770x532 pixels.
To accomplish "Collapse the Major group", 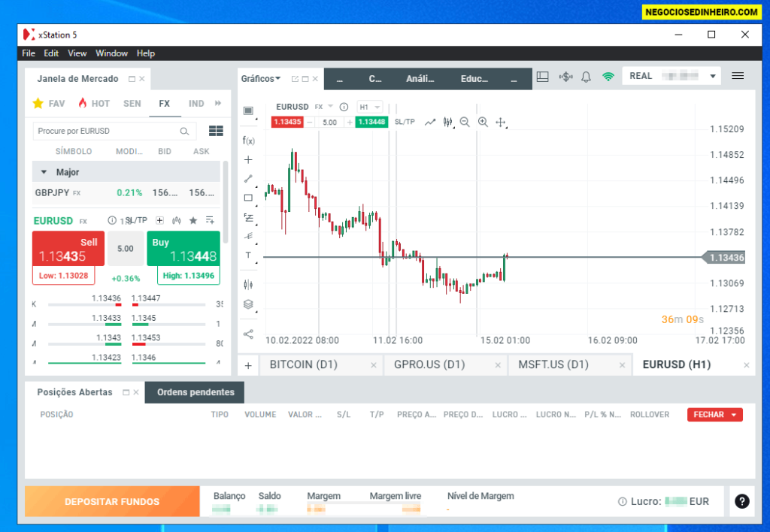I will [44, 172].
